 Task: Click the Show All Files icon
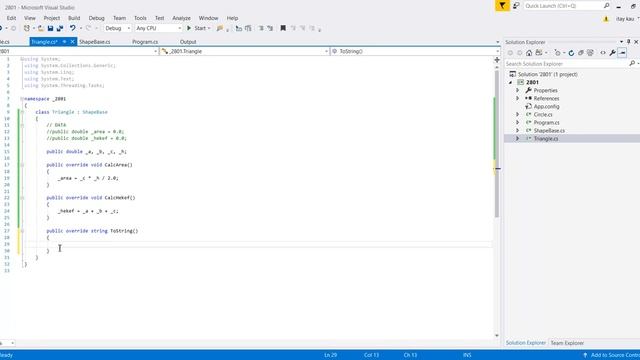click(x=590, y=53)
